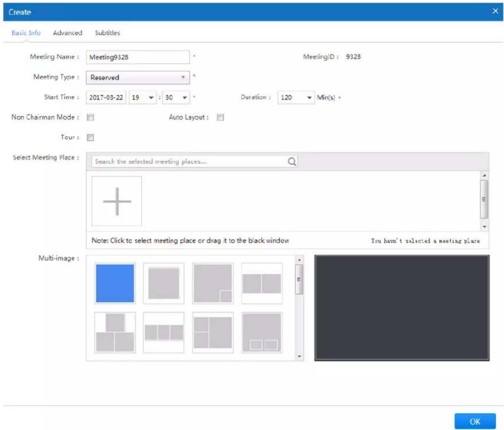This screenshot has height=430, width=504.
Task: Select the two side-by-side layout
Action: [262, 283]
